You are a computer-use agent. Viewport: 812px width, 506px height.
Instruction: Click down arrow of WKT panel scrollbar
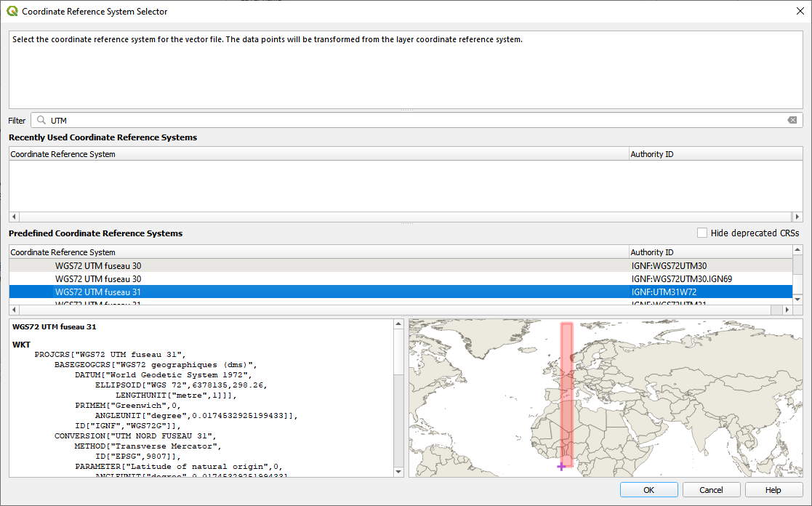coord(398,471)
